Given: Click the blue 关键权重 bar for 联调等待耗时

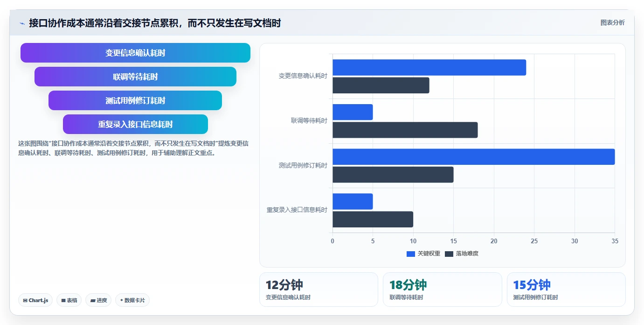Looking at the screenshot, I should point(353,112).
